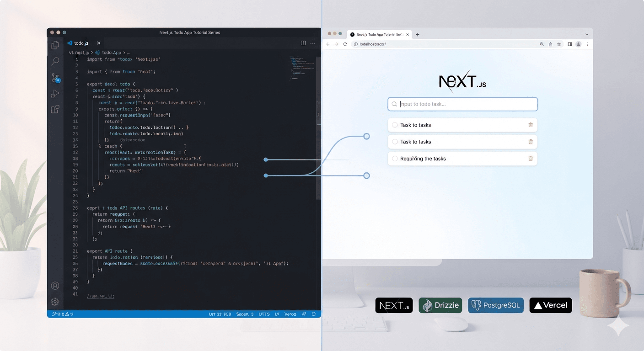
Task: Check the first 'Task to tasks' circle
Action: tap(395, 125)
